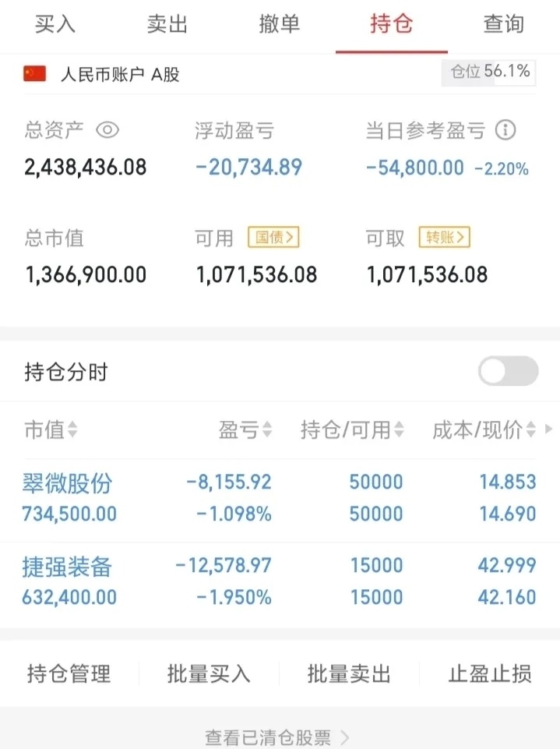Image resolution: width=560 pixels, height=749 pixels.
Task: Tap the 仓位 56.1% progress indicator
Action: pyautogui.click(x=488, y=72)
